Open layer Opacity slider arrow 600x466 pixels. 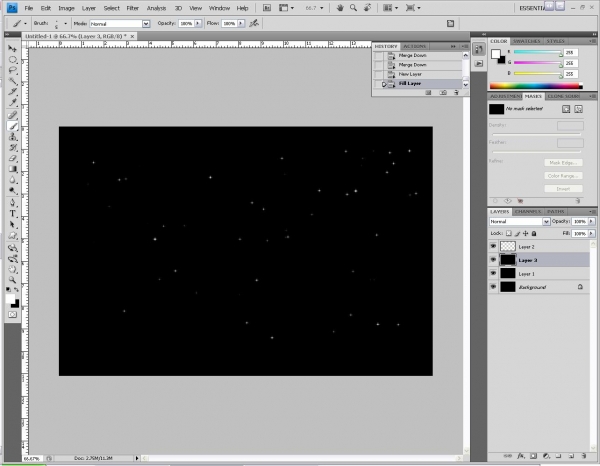click(591, 221)
